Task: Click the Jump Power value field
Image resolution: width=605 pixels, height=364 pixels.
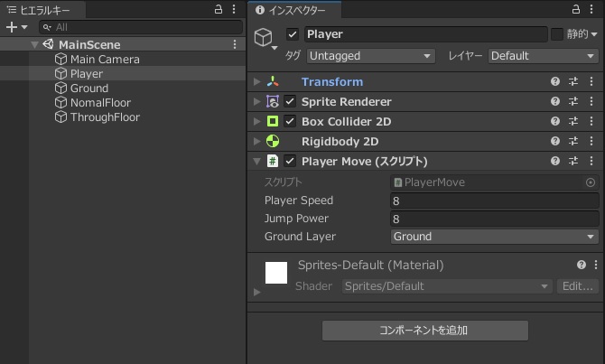Action: (494, 219)
